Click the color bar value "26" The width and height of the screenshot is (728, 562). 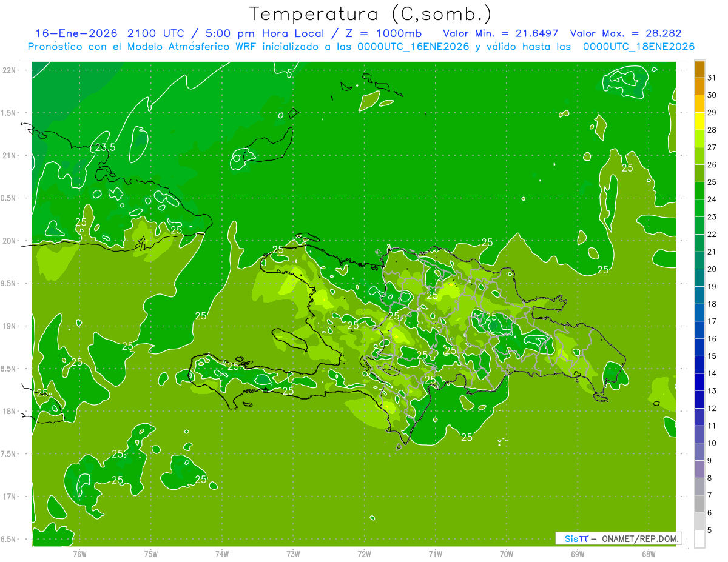tap(712, 165)
